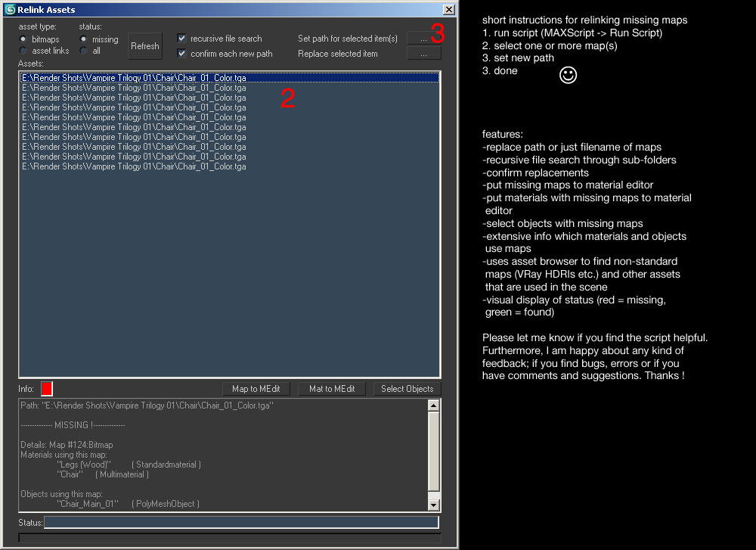756x550 pixels.
Task: Click inside the Status text field
Action: (x=241, y=523)
